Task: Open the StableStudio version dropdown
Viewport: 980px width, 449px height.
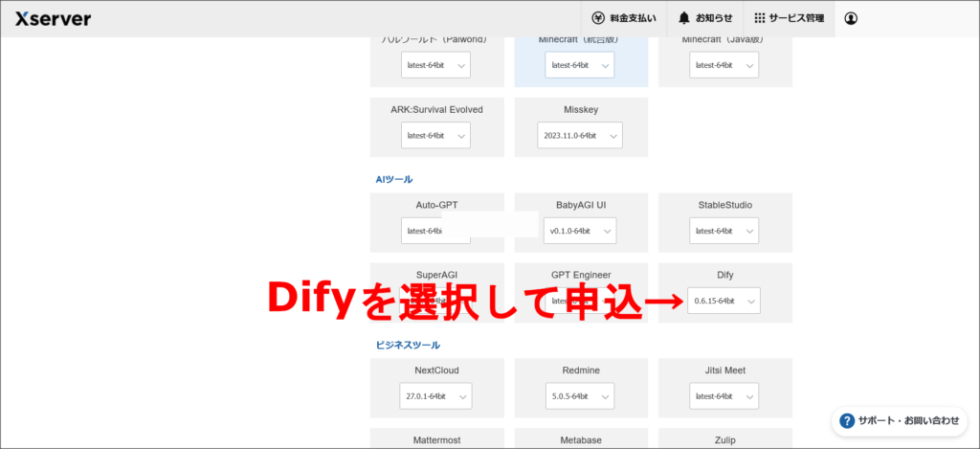Action: click(x=724, y=231)
